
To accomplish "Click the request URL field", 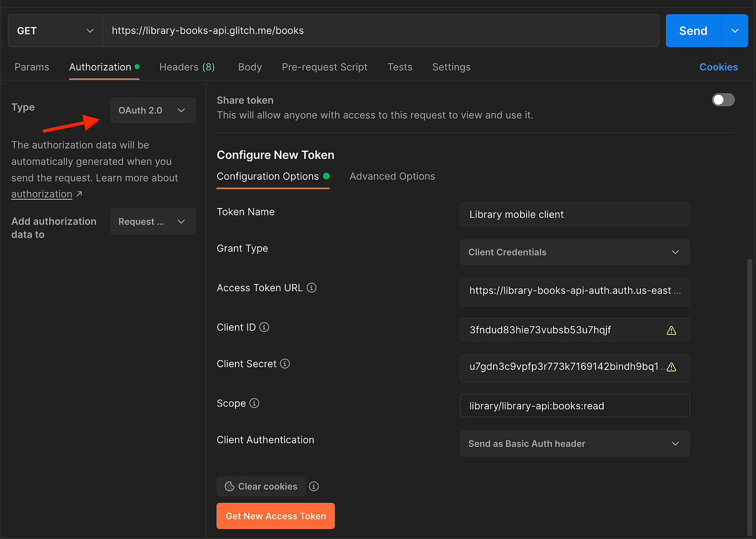I will pos(381,31).
